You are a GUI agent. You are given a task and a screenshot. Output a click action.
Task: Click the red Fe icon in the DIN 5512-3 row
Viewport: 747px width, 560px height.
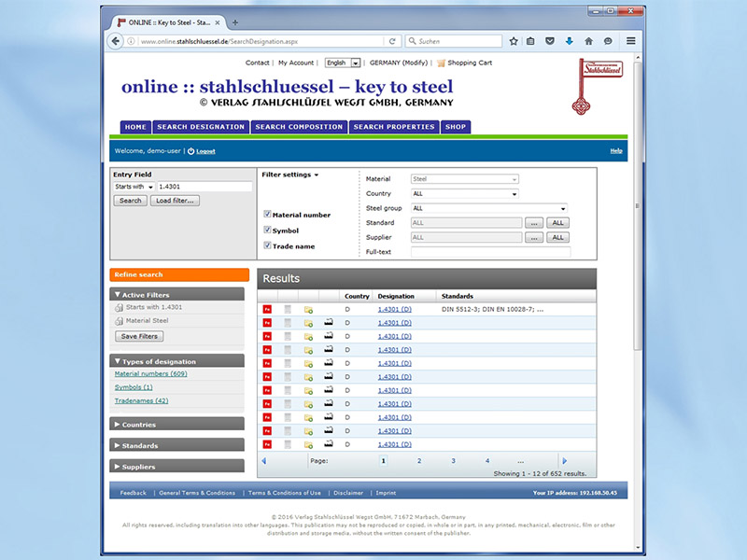click(x=267, y=310)
